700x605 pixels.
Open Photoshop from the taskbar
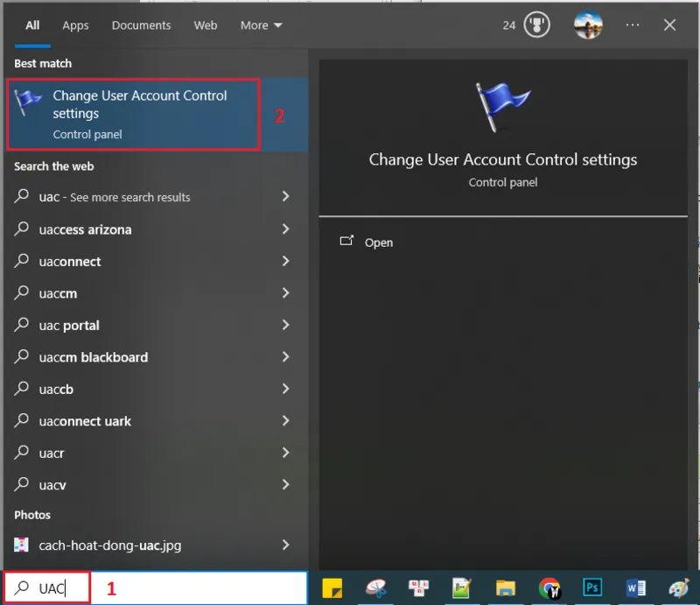coord(592,587)
